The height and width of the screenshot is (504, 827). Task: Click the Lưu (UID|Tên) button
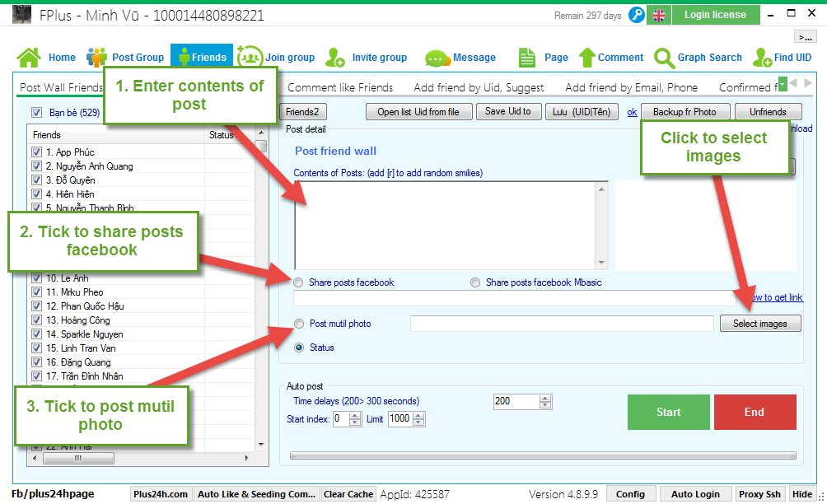coord(582,112)
